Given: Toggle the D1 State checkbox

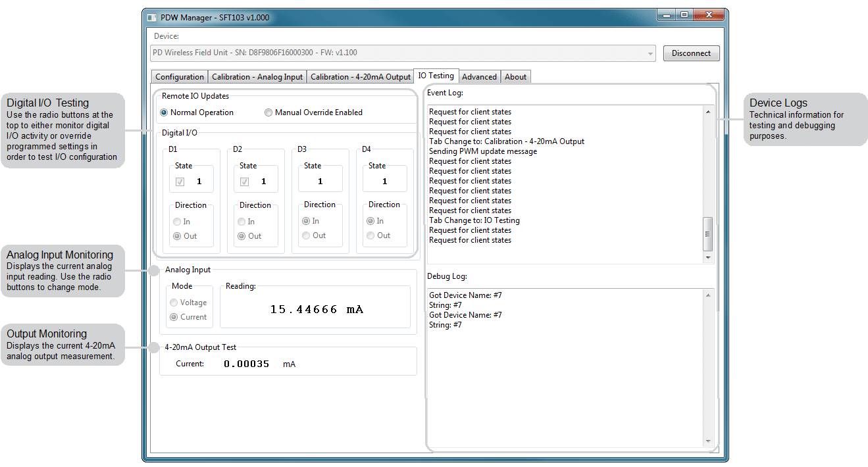Looking at the screenshot, I should (180, 182).
